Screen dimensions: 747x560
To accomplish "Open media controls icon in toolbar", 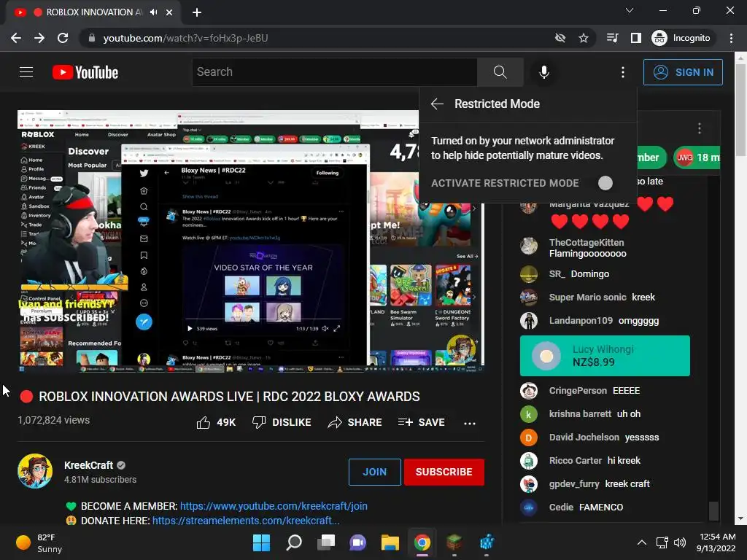I will point(612,38).
